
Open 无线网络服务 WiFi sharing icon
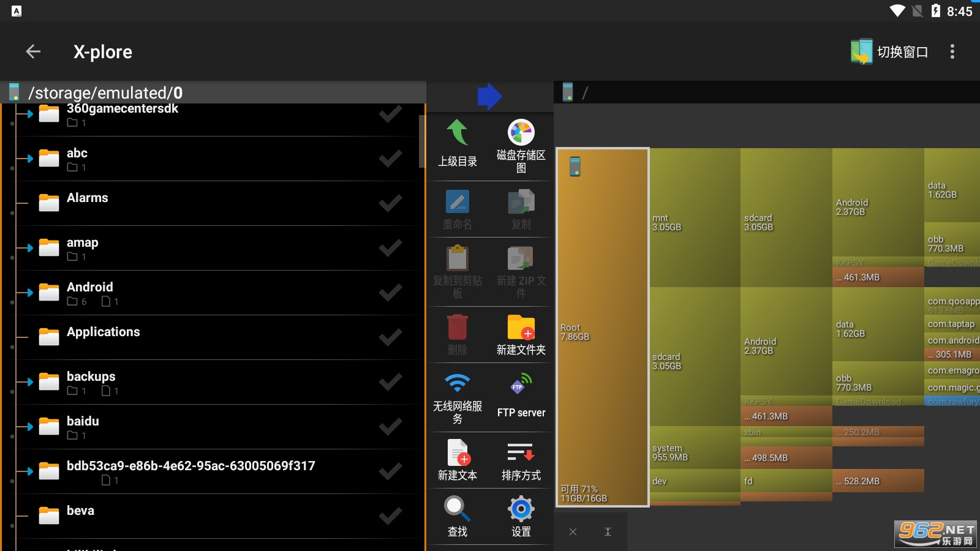[458, 383]
